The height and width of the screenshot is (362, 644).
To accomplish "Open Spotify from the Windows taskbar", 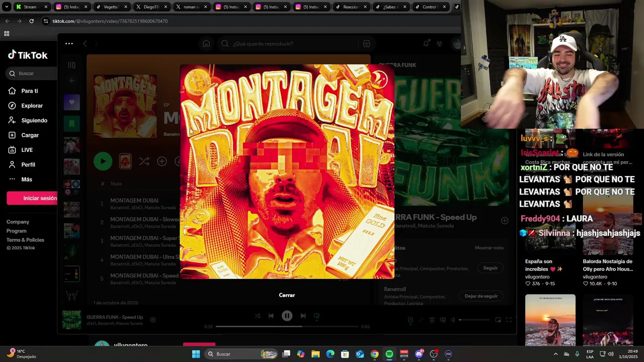I will pyautogui.click(x=389, y=354).
